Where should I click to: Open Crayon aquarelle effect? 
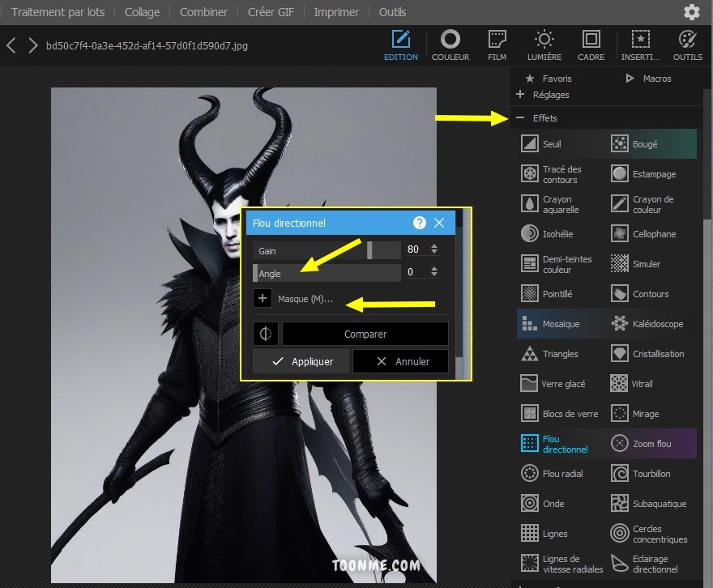[550, 204]
